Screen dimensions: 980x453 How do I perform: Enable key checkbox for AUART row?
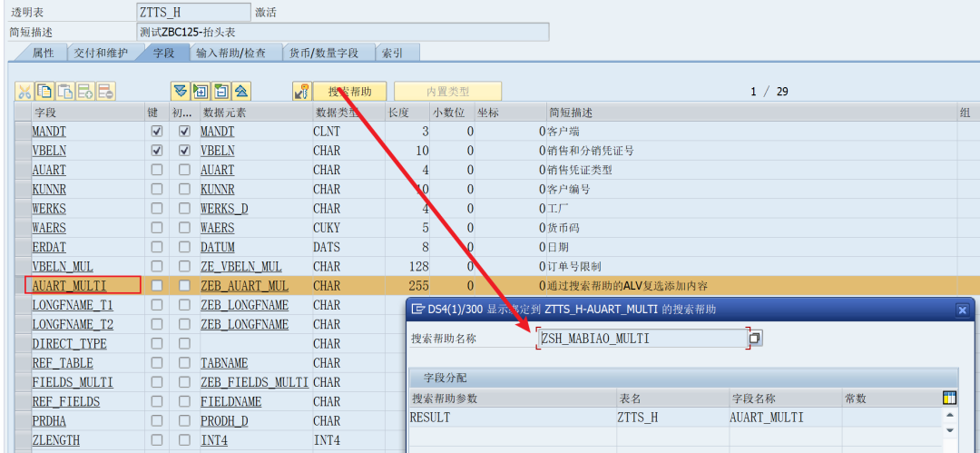pyautogui.click(x=157, y=170)
